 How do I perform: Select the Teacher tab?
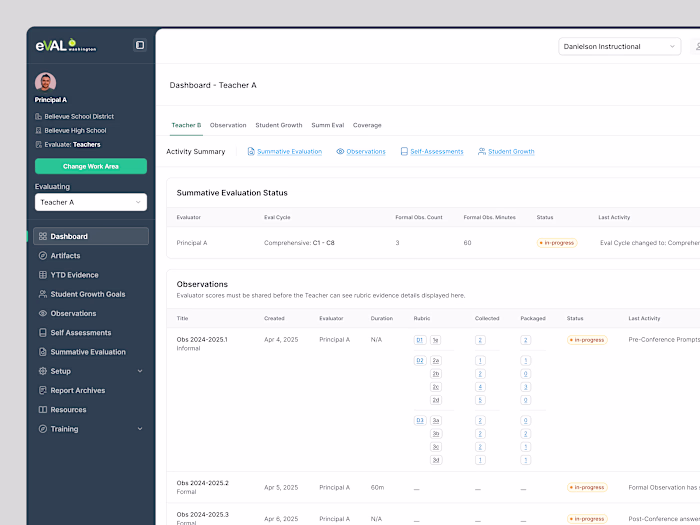tap(186, 125)
